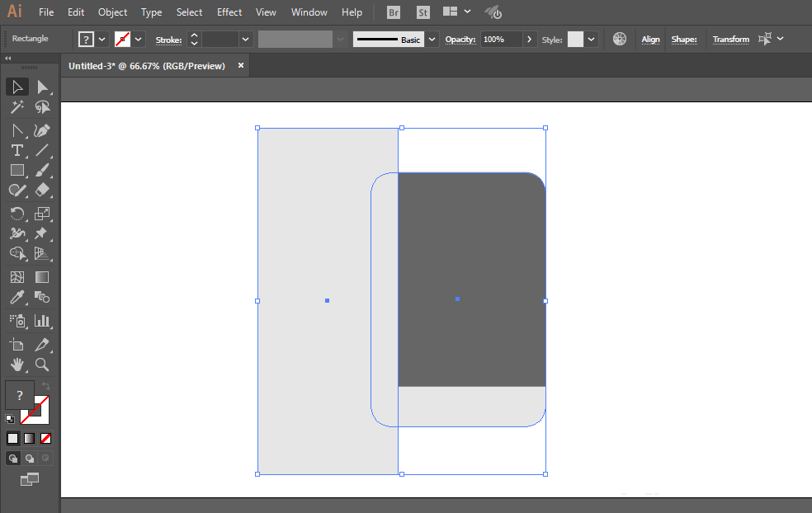Select the Eyedropper tool

17,298
